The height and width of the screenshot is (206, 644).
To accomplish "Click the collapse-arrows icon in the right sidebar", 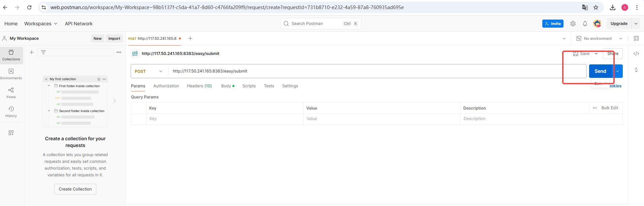I will point(636,70).
